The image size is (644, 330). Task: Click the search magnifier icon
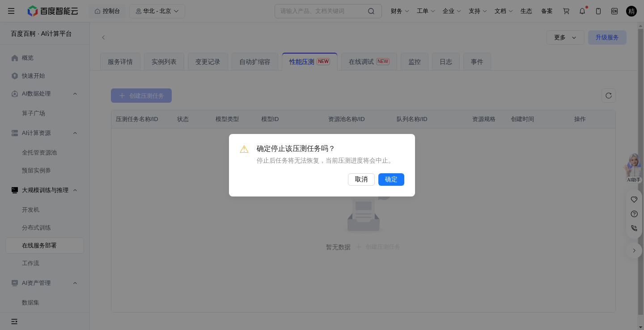pos(371,11)
